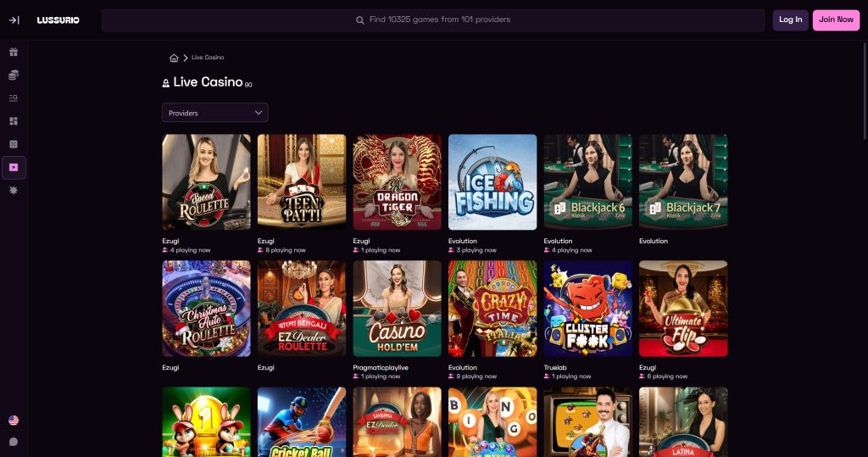
Task: Click the dealer icon beside Live Casino heading
Action: [x=165, y=83]
